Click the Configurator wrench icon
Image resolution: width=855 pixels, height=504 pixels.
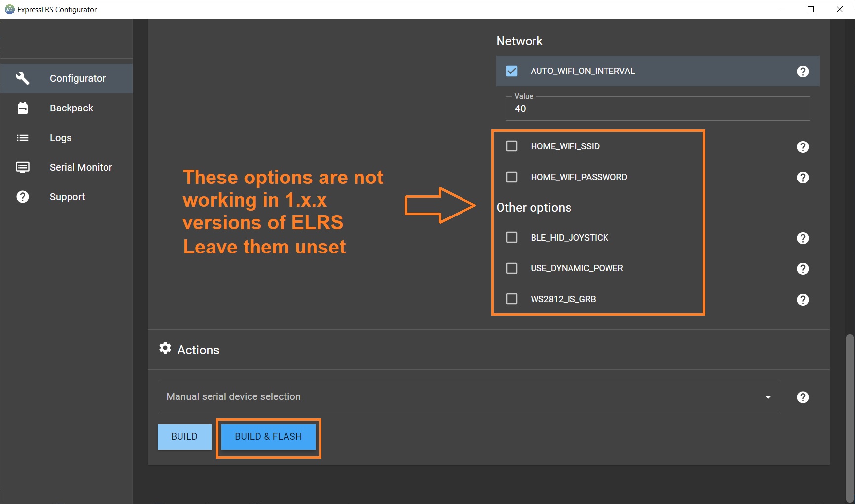pyautogui.click(x=23, y=78)
